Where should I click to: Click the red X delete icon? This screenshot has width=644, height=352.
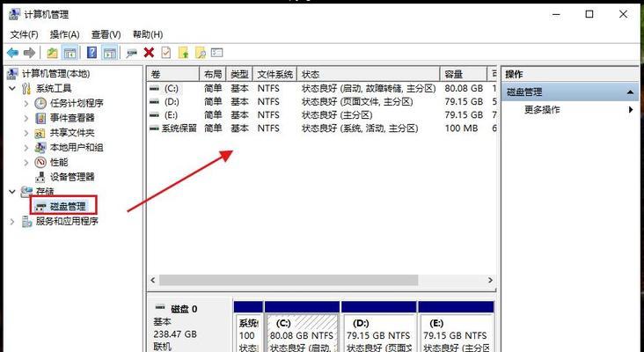tap(149, 53)
